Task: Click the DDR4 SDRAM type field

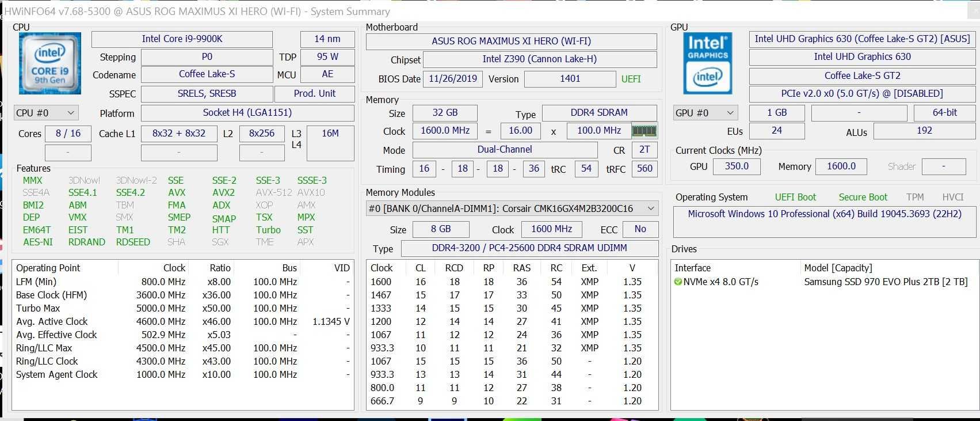Action: coord(599,113)
